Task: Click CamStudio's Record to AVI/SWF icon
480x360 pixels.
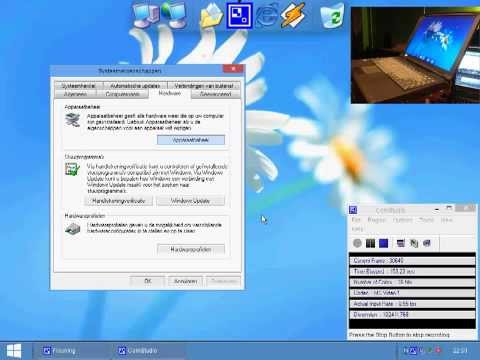Action: click(x=414, y=243)
